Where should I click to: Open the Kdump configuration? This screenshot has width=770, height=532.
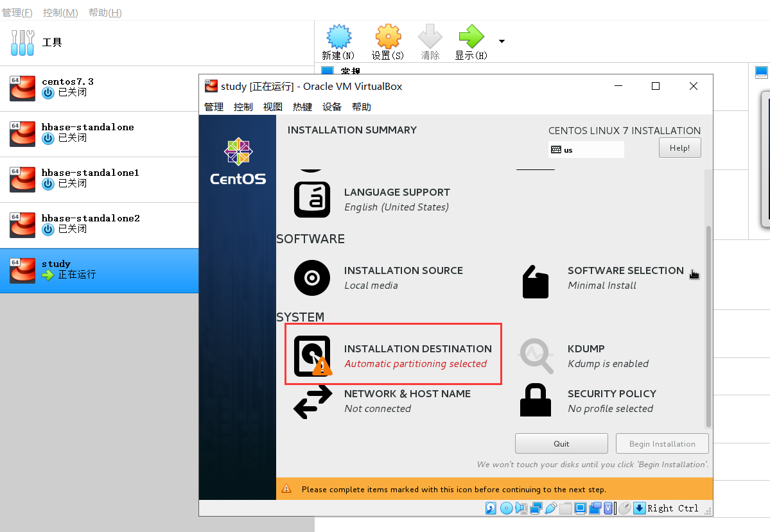point(586,354)
